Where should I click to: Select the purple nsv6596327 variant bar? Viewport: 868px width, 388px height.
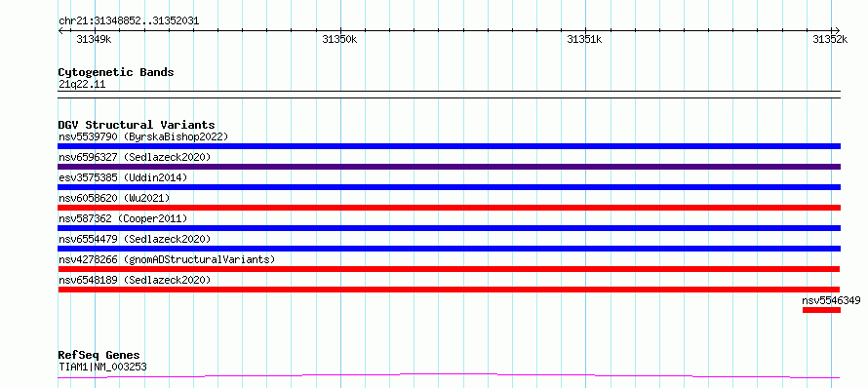pyautogui.click(x=449, y=167)
